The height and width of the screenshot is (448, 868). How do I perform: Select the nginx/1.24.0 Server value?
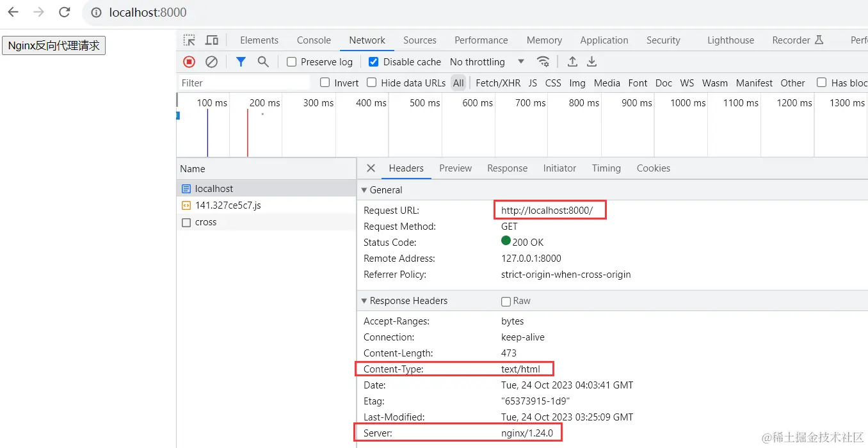(527, 433)
